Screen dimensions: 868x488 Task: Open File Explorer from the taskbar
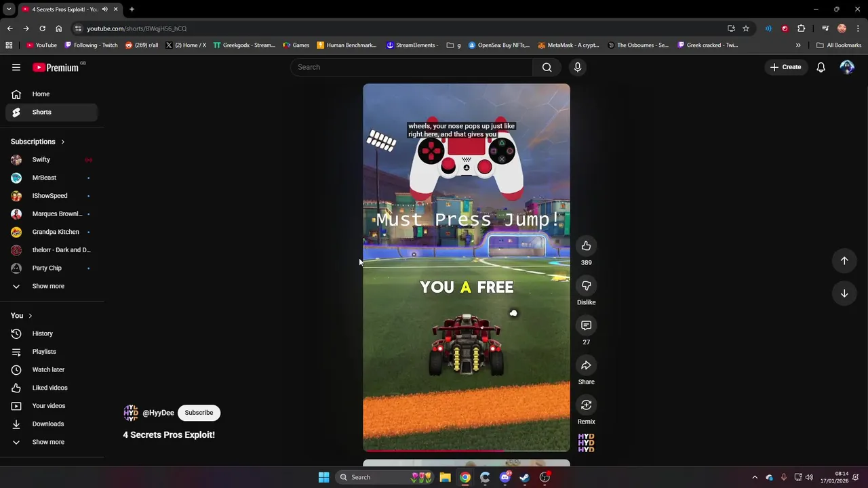coord(445,477)
